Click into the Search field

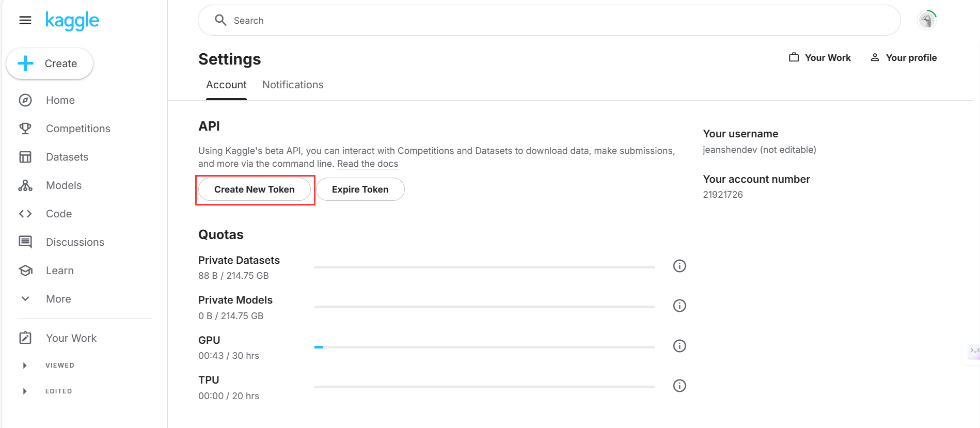pos(549,21)
